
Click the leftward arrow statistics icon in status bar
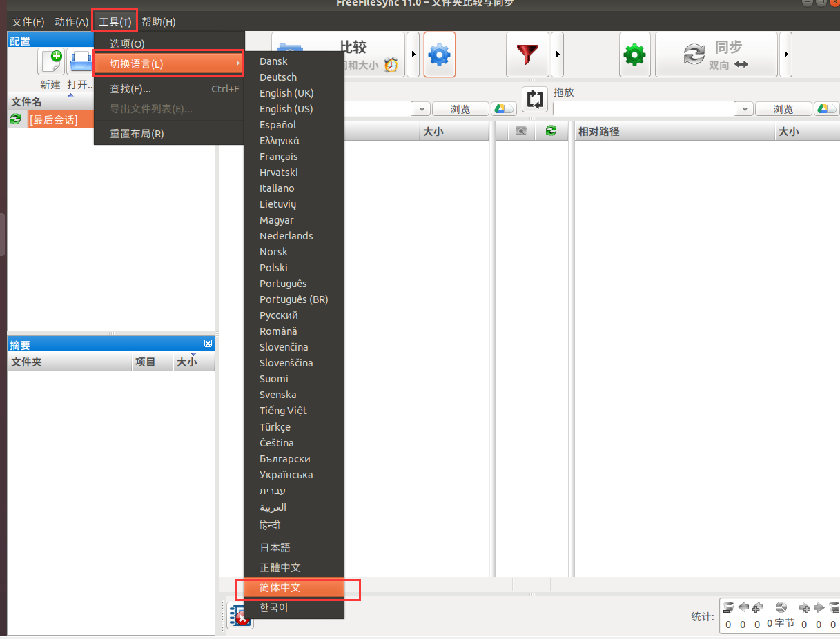tap(743, 608)
